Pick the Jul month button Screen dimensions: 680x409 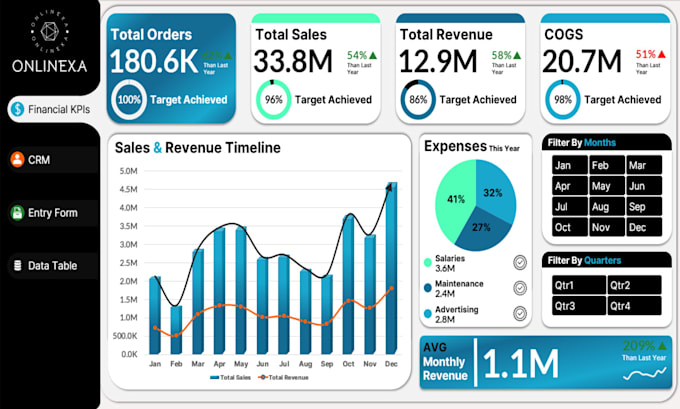coord(570,206)
